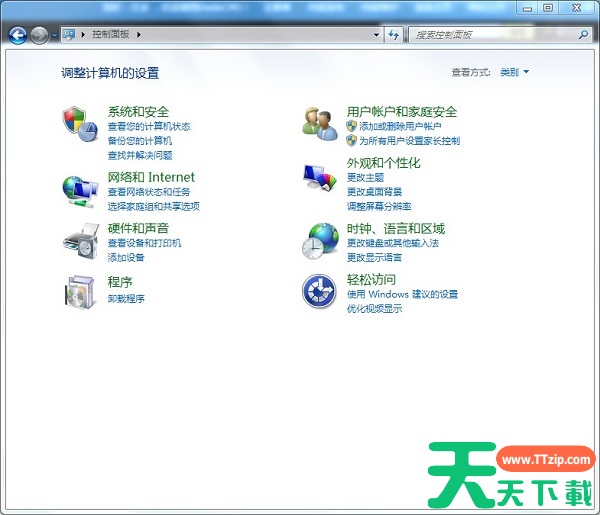Click 更改键盘或其他输入法 link
This screenshot has width=600, height=515.
(393, 243)
